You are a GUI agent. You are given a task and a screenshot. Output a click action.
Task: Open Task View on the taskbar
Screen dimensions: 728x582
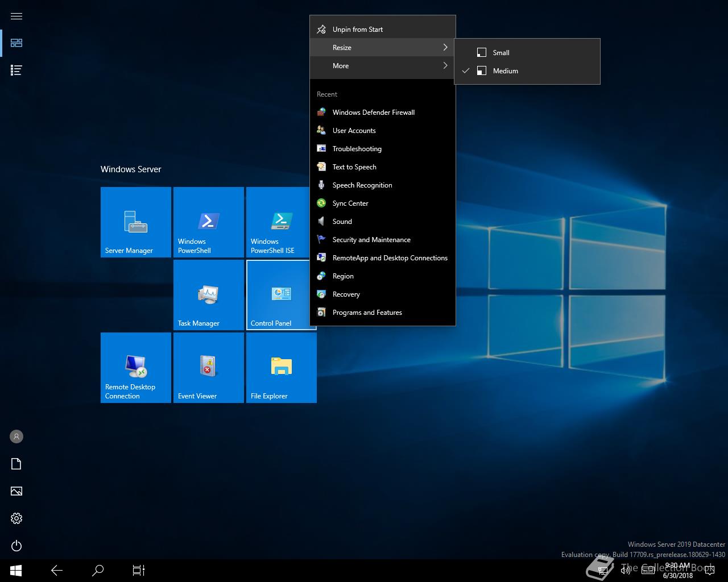[139, 571]
